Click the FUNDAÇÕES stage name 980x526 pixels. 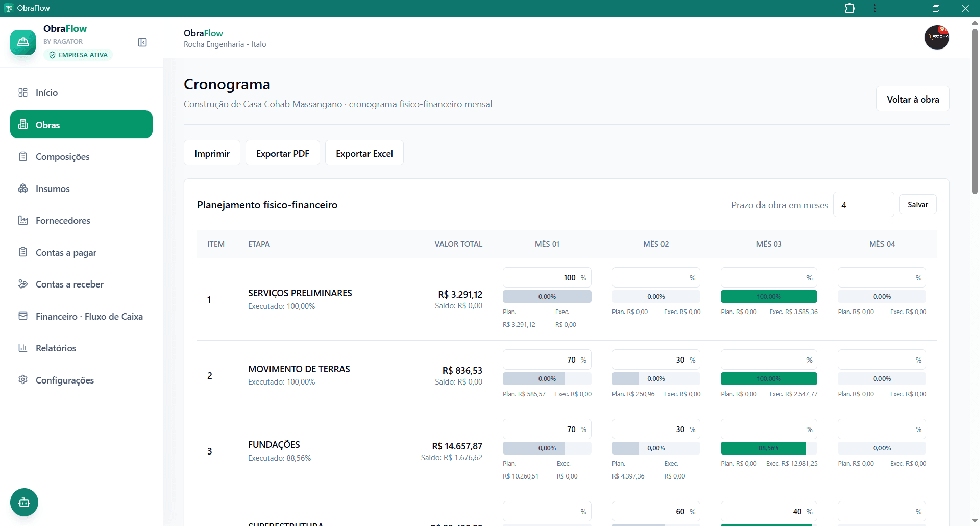tap(274, 444)
